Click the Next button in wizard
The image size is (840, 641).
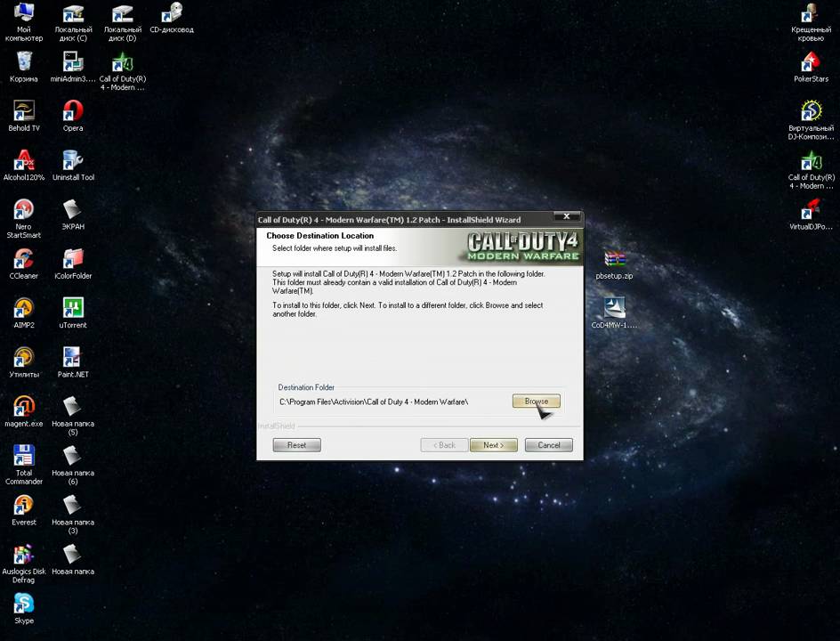(x=493, y=445)
